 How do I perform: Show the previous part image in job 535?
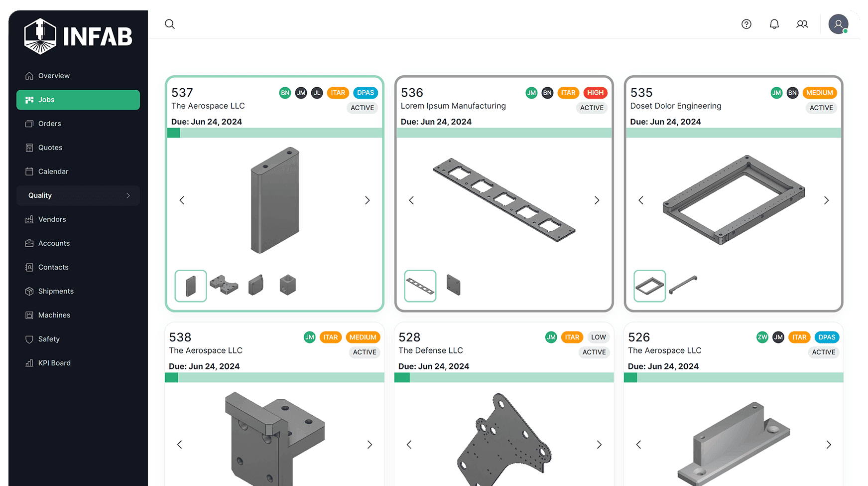tap(641, 200)
